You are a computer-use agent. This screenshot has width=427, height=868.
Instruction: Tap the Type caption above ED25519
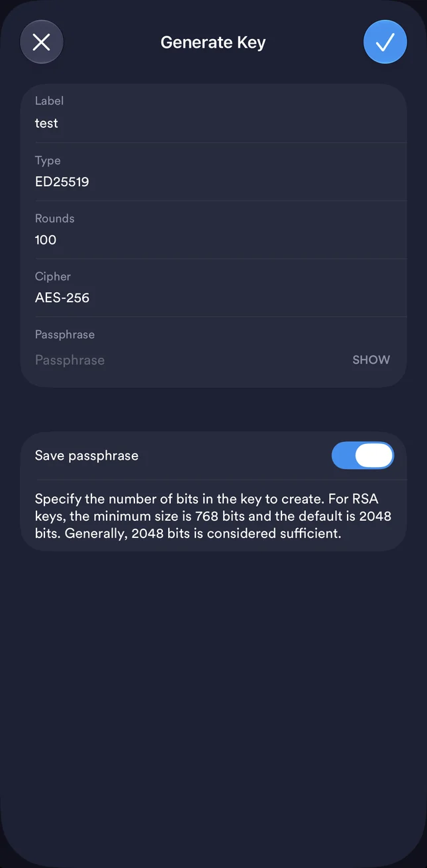(x=48, y=160)
